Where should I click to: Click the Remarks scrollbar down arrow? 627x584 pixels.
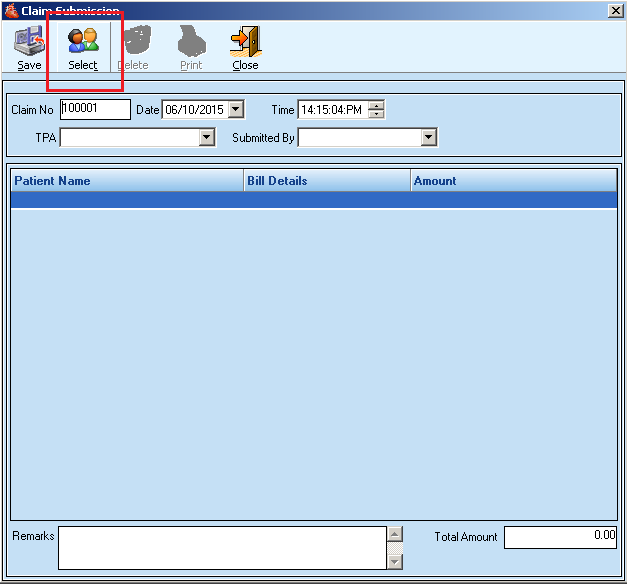tap(395, 561)
